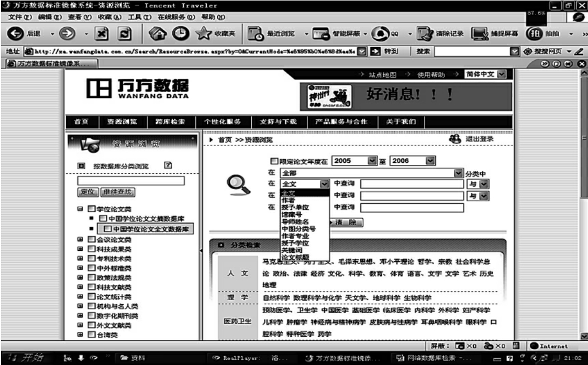Viewport: 588px width, 365px height.
Task: Open the Tools (工具) menu
Action: tap(139, 17)
